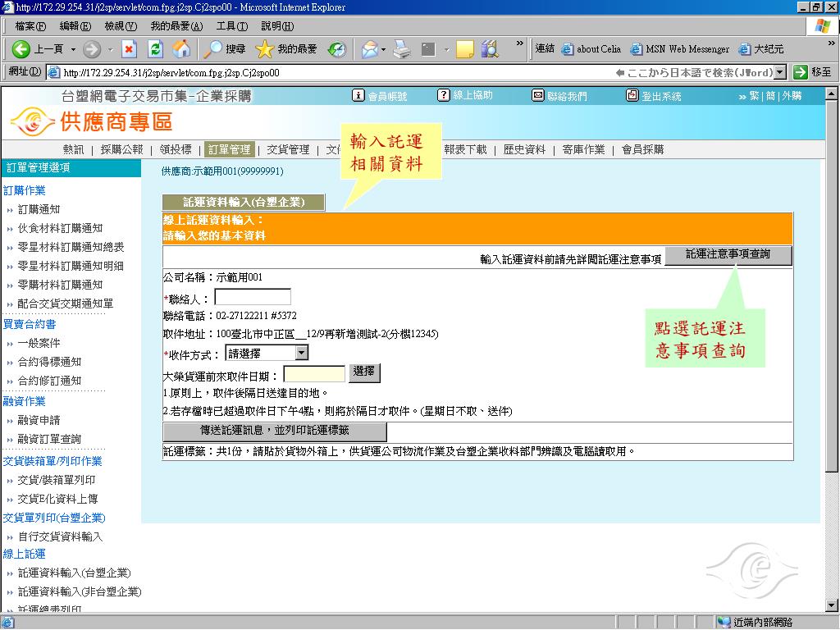Open 會員採購 navigation tab
The height and width of the screenshot is (630, 840).
(x=642, y=149)
